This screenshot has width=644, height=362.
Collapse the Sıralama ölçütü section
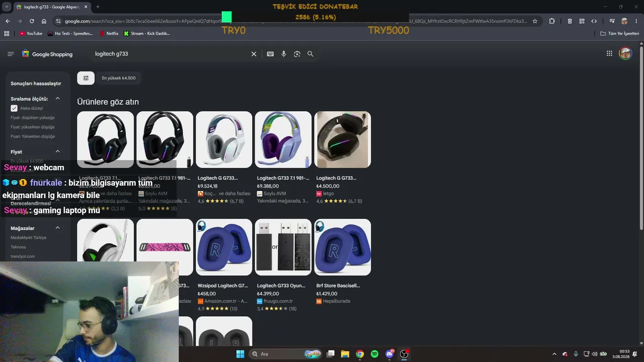pos(57,99)
